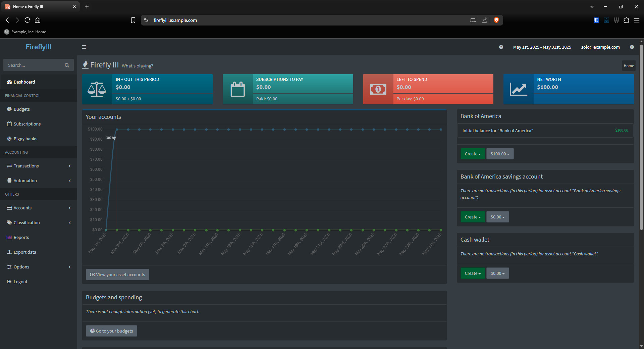The width and height of the screenshot is (644, 349).
Task: Open the May 2025 date range selector
Action: point(542,47)
